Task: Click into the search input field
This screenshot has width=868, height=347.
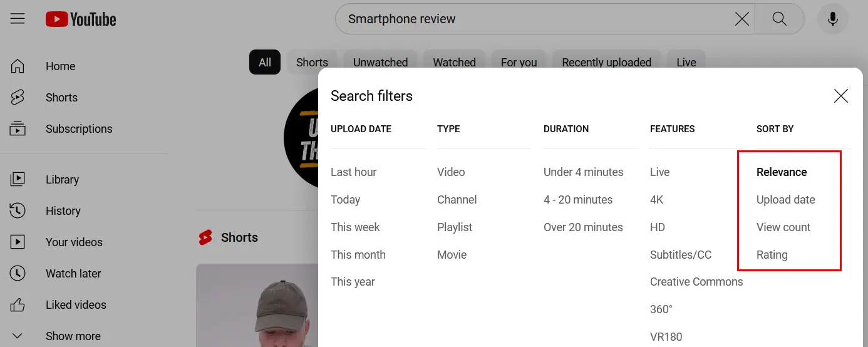Action: tap(532, 19)
